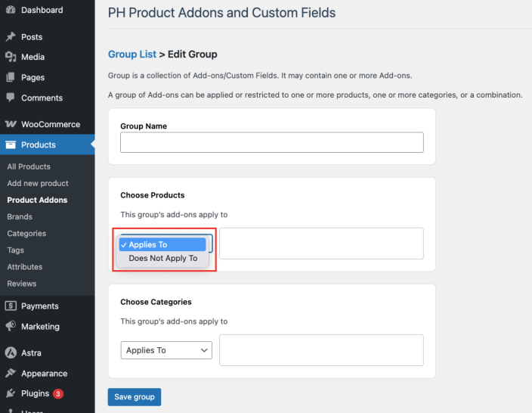Click the Pages icon in sidebar
This screenshot has height=413, width=532.
(x=11, y=77)
